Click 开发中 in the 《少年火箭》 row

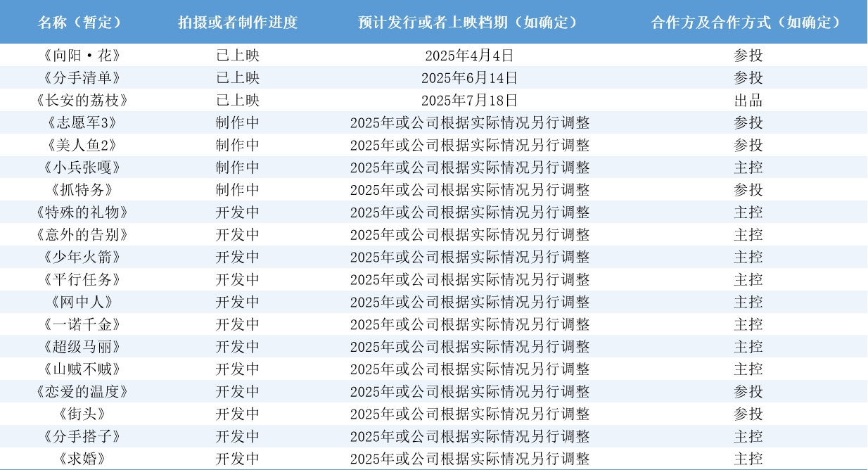point(238,257)
